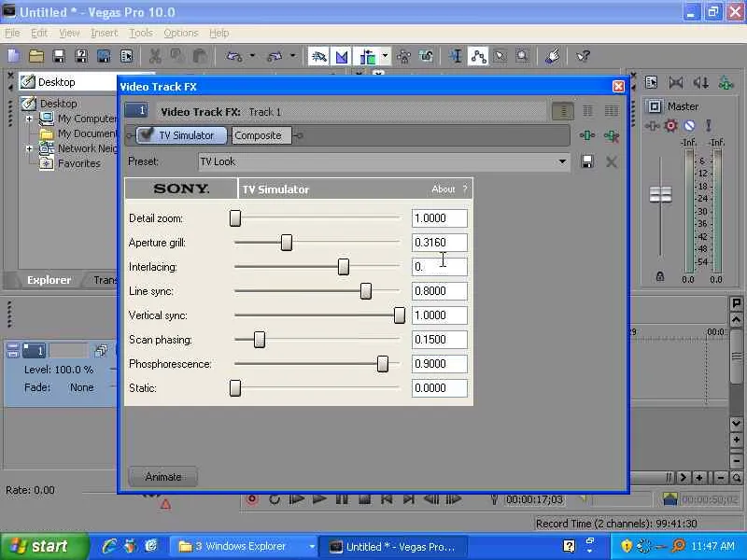
Task: Click the New project icon in toolbar
Action: pos(14,57)
